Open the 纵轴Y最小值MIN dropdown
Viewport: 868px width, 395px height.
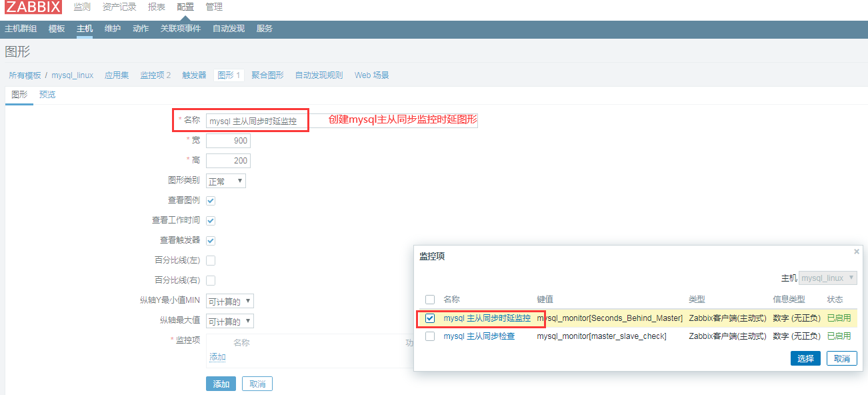[230, 302]
